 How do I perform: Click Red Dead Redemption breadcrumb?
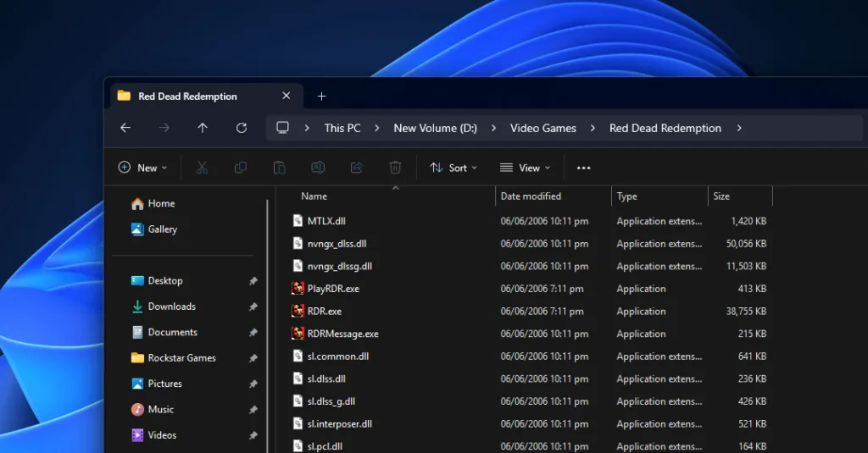pyautogui.click(x=665, y=129)
